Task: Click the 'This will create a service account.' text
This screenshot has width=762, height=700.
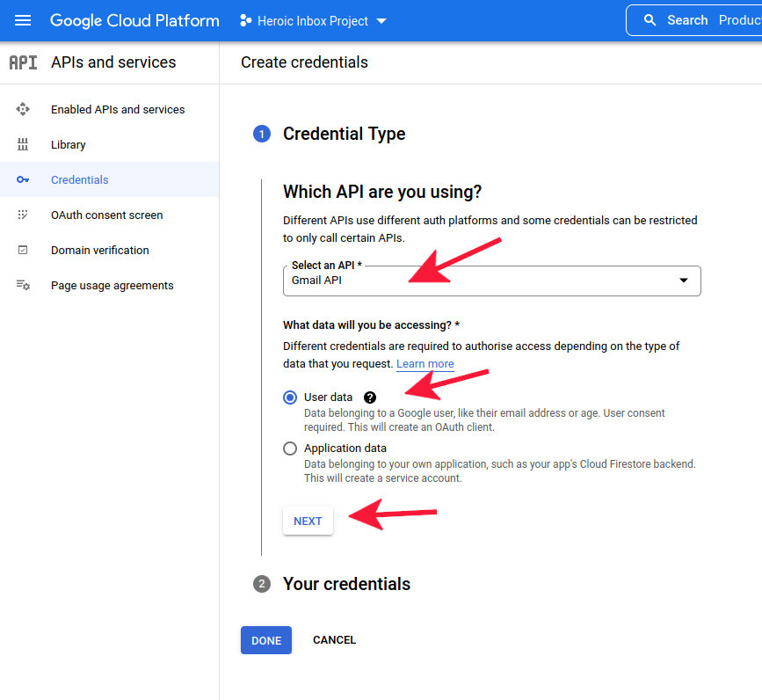Action: tap(383, 478)
